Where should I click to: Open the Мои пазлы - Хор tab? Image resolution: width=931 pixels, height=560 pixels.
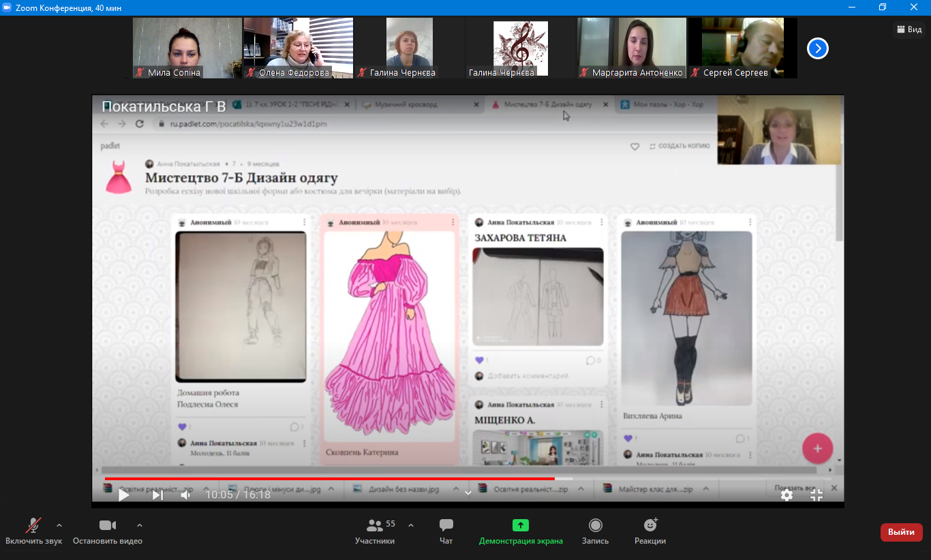point(668,105)
